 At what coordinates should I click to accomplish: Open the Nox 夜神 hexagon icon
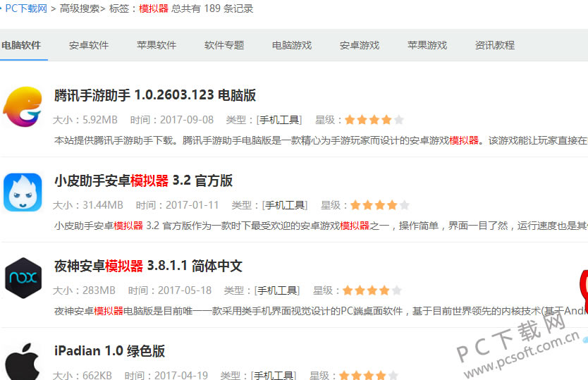click(x=23, y=278)
